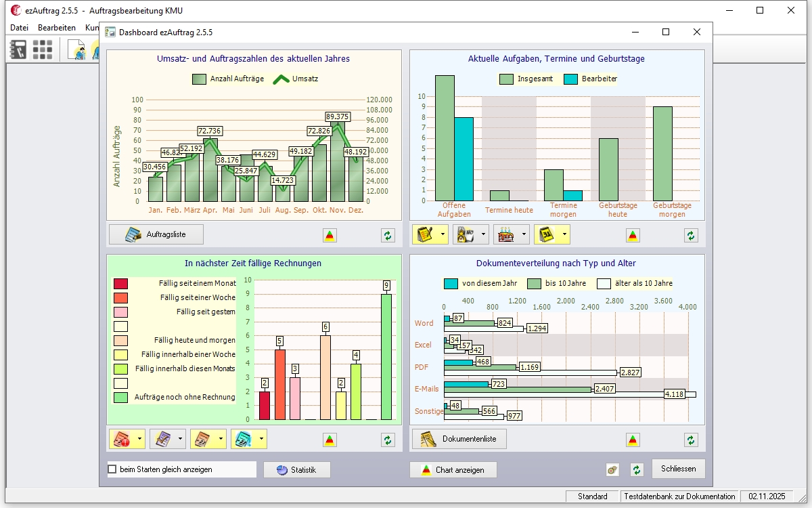
Task: Click the yellow calendar 31 icon
Action: pos(547,235)
